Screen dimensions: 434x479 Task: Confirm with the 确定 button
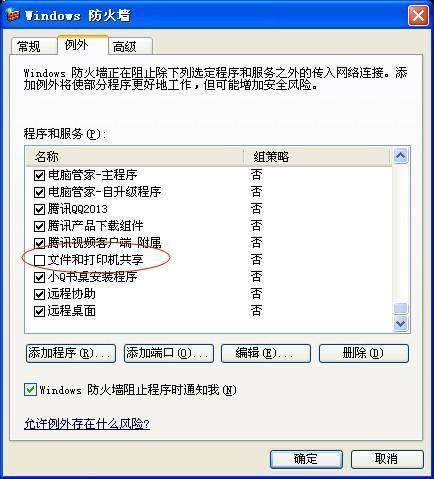(306, 459)
